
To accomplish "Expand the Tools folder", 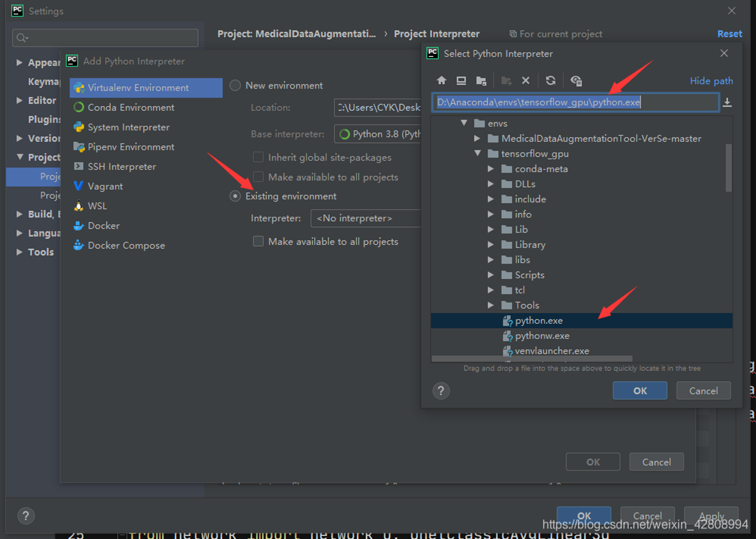I will coord(491,305).
